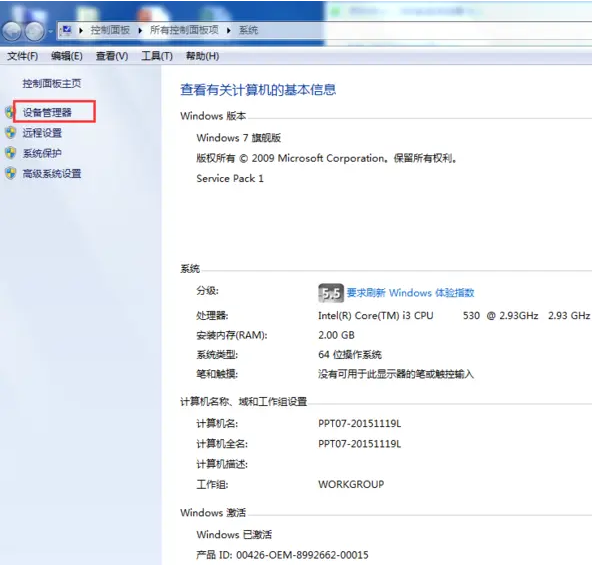This screenshot has width=592, height=566.
Task: Click the 计算机全名 value PPT07-20151119L
Action: point(360,444)
